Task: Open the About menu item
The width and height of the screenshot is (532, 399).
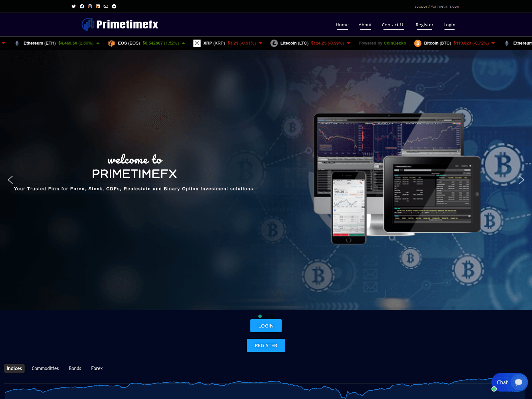Action: [x=365, y=25]
